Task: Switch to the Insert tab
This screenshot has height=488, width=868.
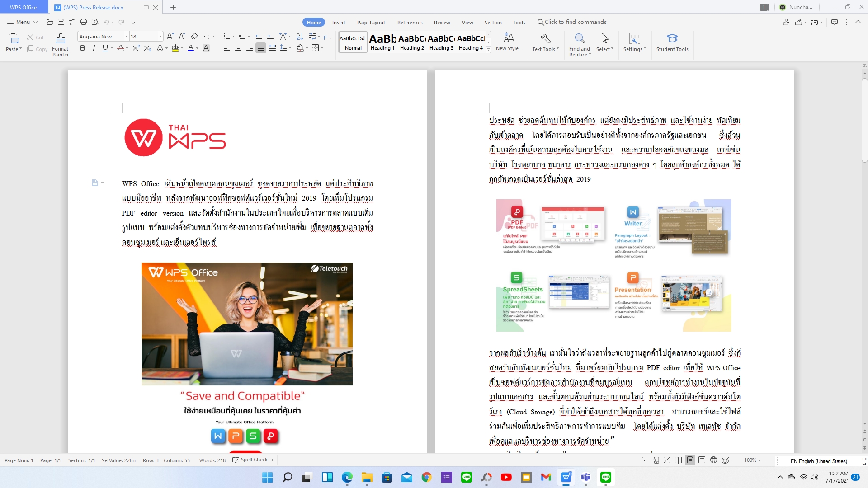Action: 339,23
